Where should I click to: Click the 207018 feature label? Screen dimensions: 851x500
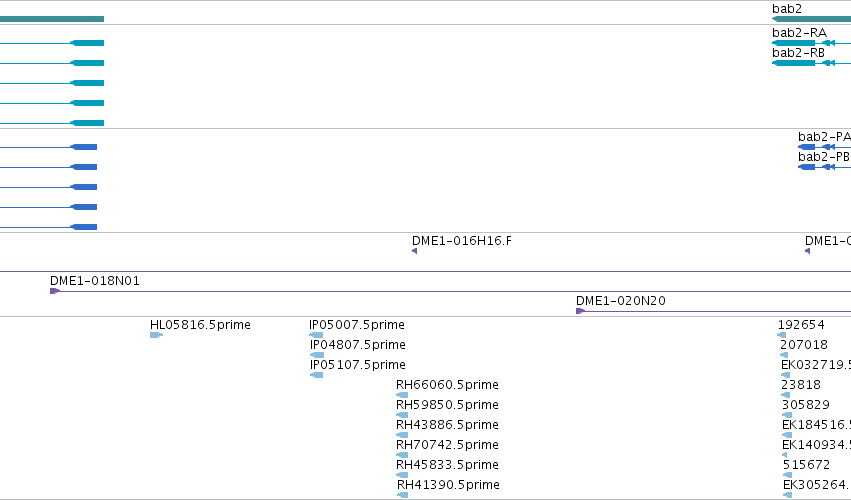click(x=804, y=345)
